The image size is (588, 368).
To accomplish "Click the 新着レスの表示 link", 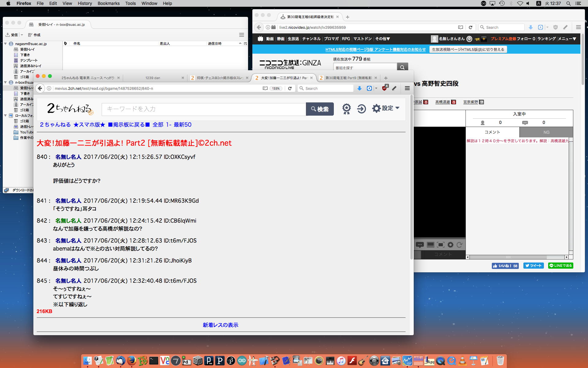I will tap(220, 325).
